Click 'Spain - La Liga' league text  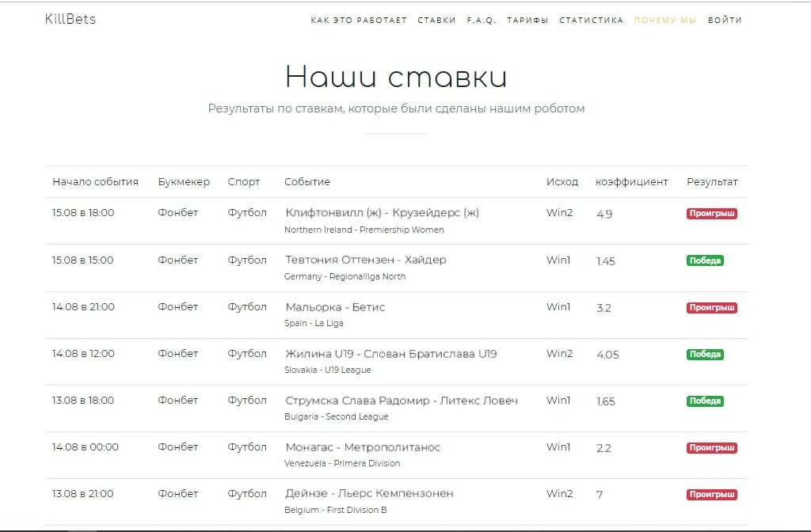tap(314, 323)
